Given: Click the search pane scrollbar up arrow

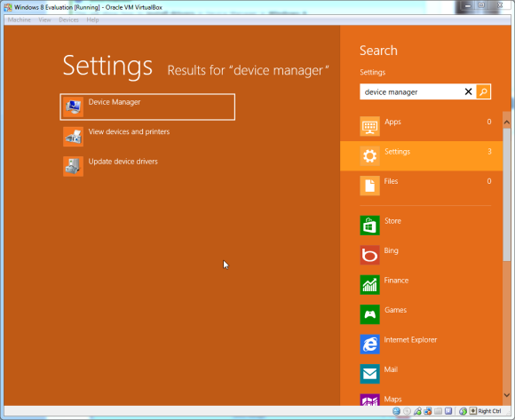Looking at the screenshot, I should 507,123.
